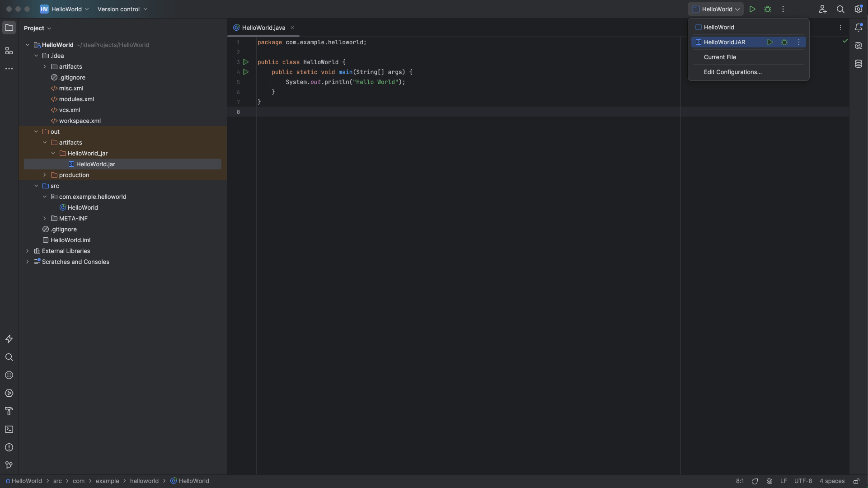Image resolution: width=868 pixels, height=488 pixels.
Task: Open the Terminal tool window
Action: 9,429
